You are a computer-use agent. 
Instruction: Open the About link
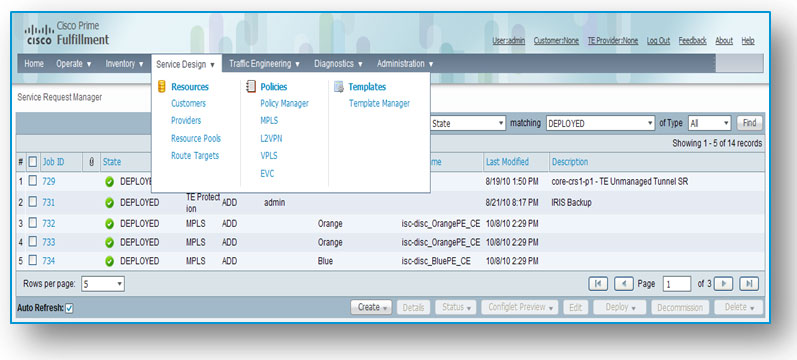pyautogui.click(x=724, y=41)
